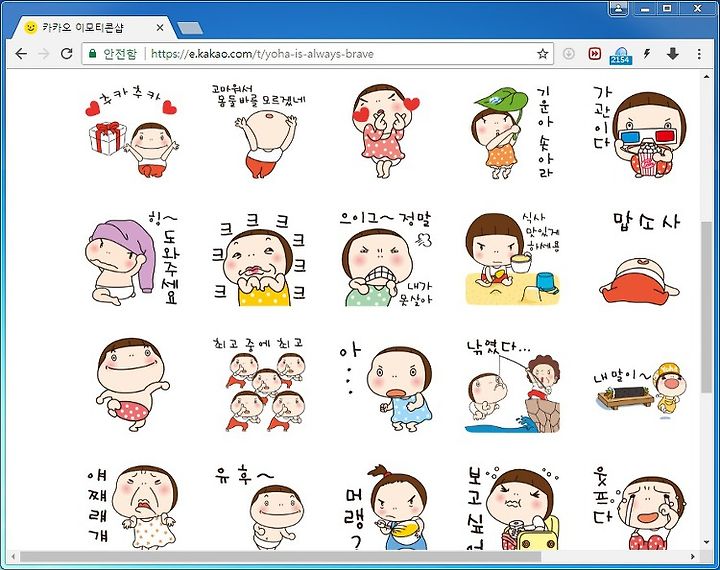Viewport: 720px width, 570px height.
Task: Click the scroll down arrow
Action: [706, 543]
